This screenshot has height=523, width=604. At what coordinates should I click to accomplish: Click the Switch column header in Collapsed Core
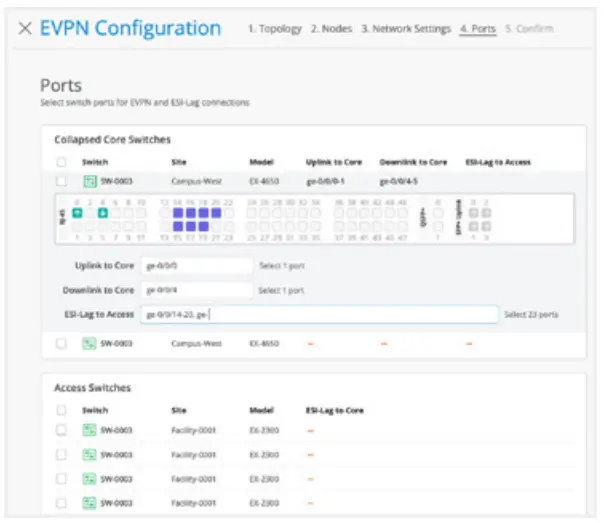coord(95,162)
